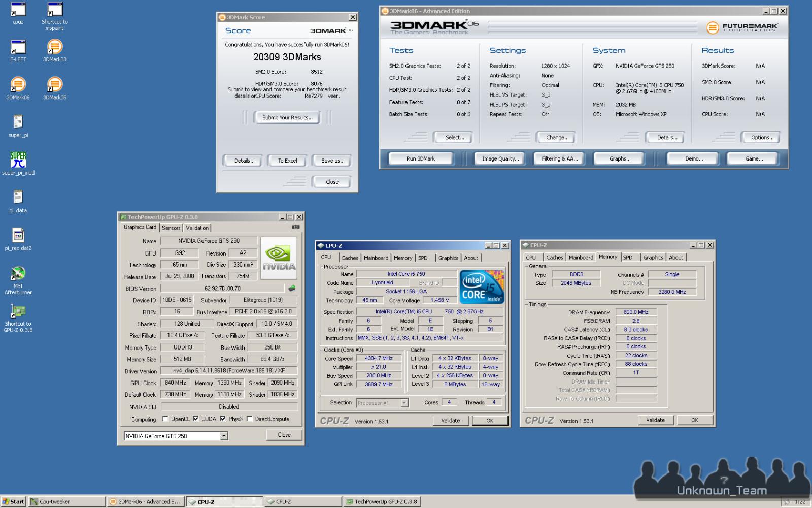Open the Sensors tab in GPU-Z
812x508 pixels.
[x=171, y=228]
